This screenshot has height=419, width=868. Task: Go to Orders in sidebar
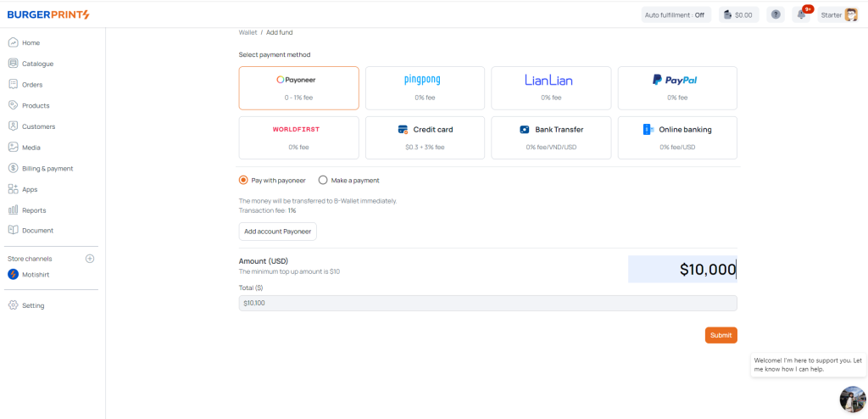pos(32,84)
